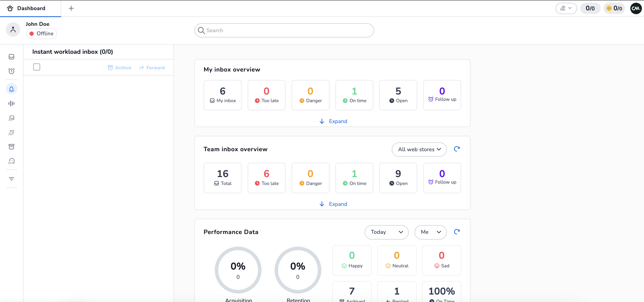Refresh the Performance Data section
This screenshot has height=302, width=644.
456,232
